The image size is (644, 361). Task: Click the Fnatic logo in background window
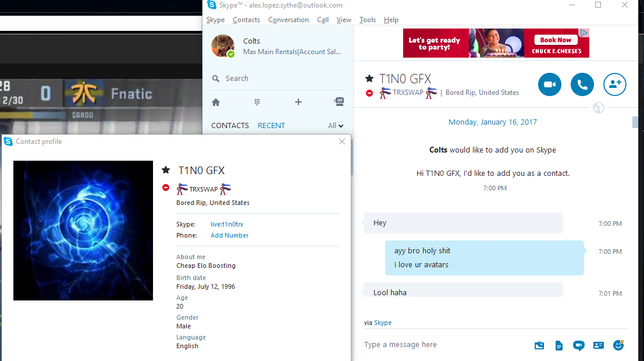[x=84, y=93]
